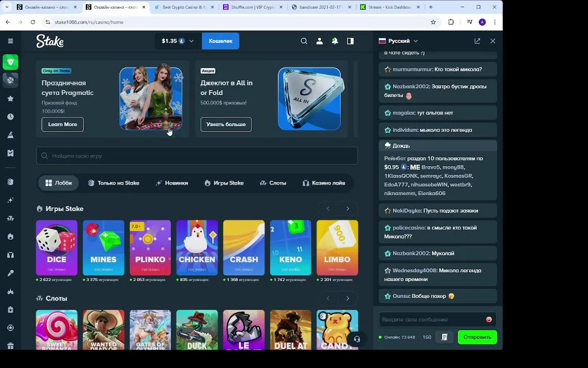Open the live support headset icon
This screenshot has width=588, height=368.
[357, 339]
